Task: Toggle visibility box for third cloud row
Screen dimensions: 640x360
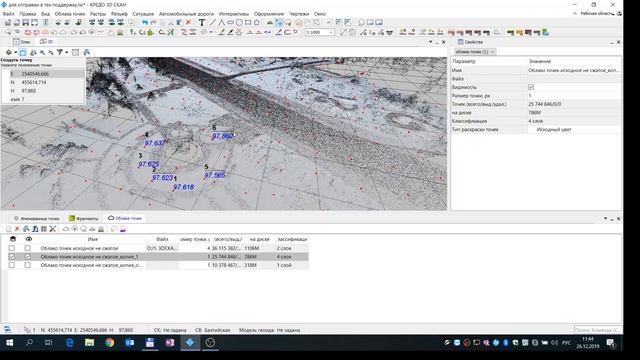Action: [x=27, y=265]
